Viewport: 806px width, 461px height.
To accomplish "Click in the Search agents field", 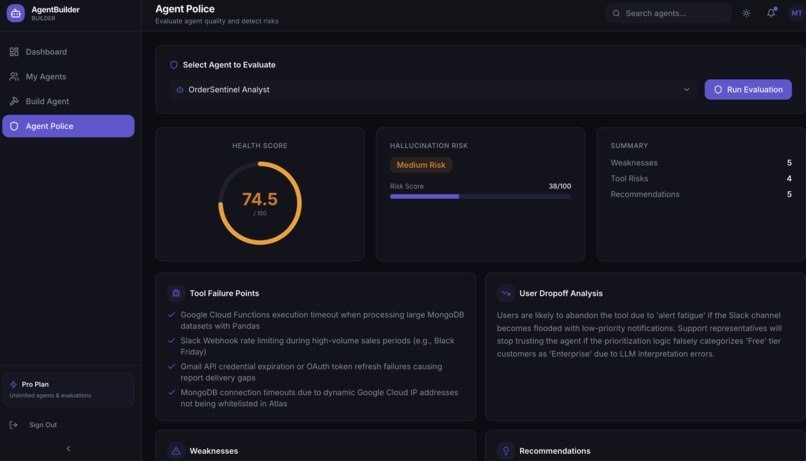I will 668,13.
